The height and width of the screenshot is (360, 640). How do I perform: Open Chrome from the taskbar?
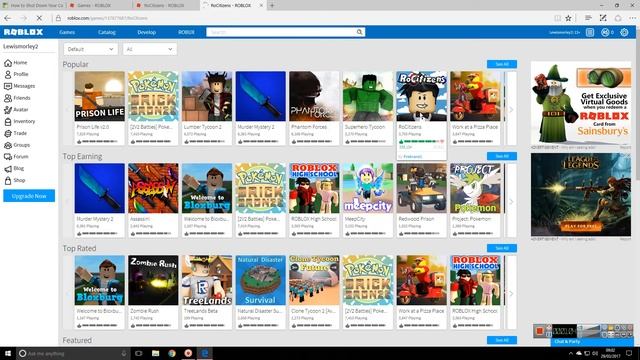[x=172, y=353]
